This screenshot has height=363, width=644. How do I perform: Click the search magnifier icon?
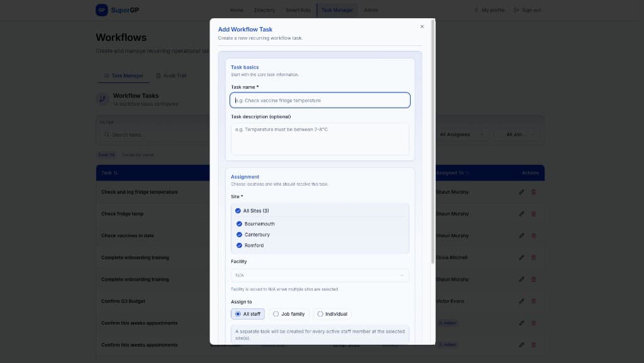pyautogui.click(x=107, y=135)
